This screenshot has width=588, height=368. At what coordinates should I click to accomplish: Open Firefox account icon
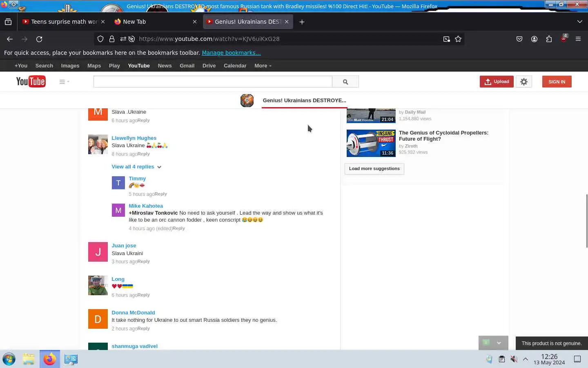point(534,39)
